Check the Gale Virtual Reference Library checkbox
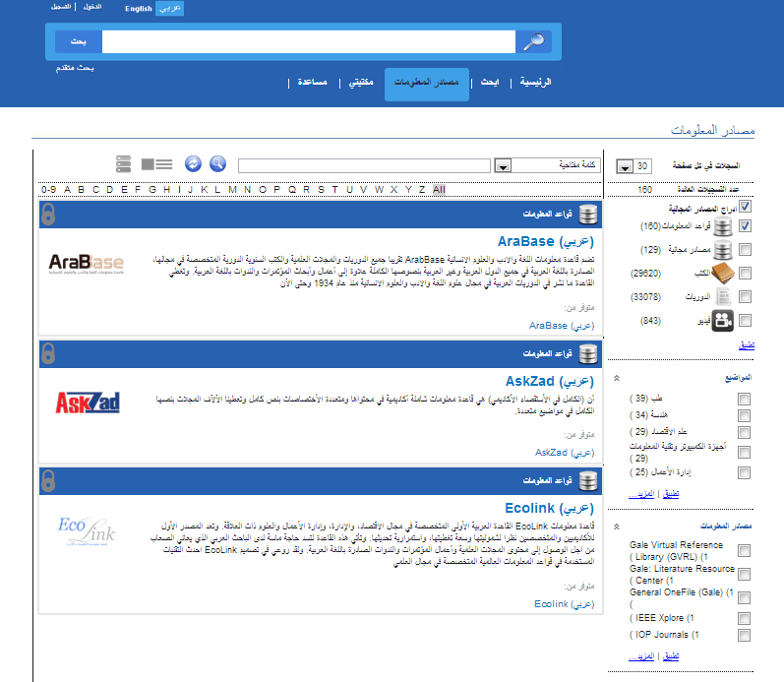Image resolution: width=784 pixels, height=682 pixels. coord(744,551)
